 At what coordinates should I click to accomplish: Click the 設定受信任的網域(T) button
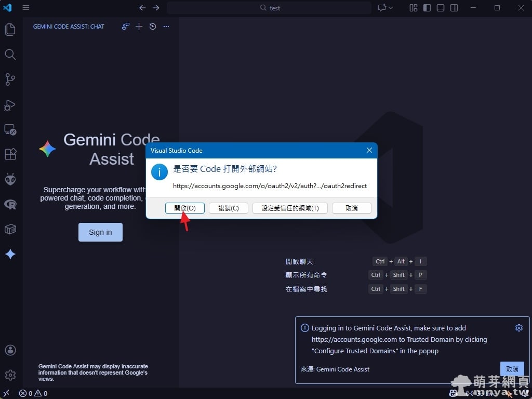(x=290, y=208)
